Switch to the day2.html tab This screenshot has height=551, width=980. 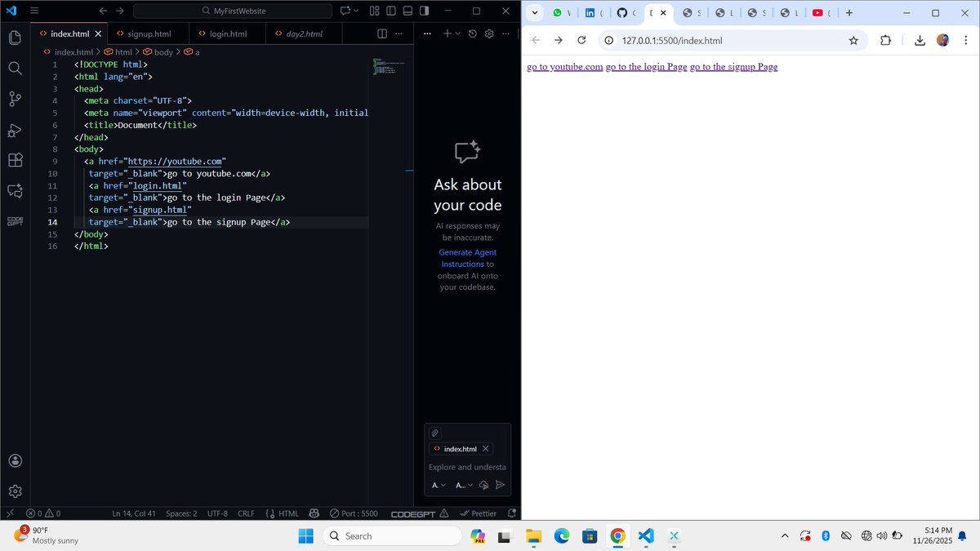(302, 33)
